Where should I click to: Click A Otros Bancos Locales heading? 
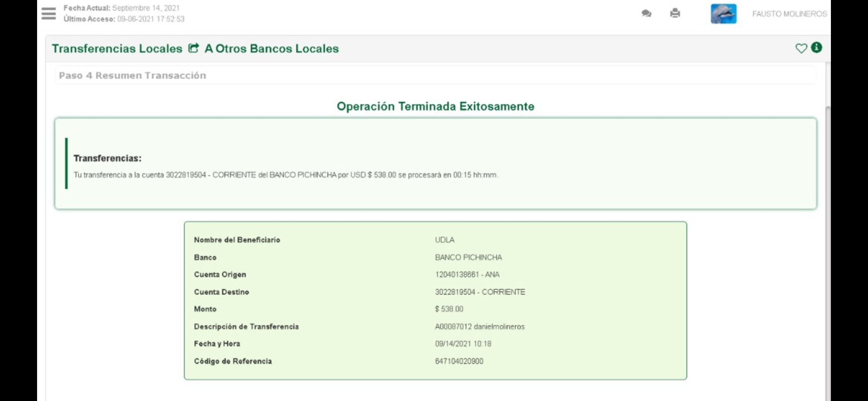[x=272, y=49]
